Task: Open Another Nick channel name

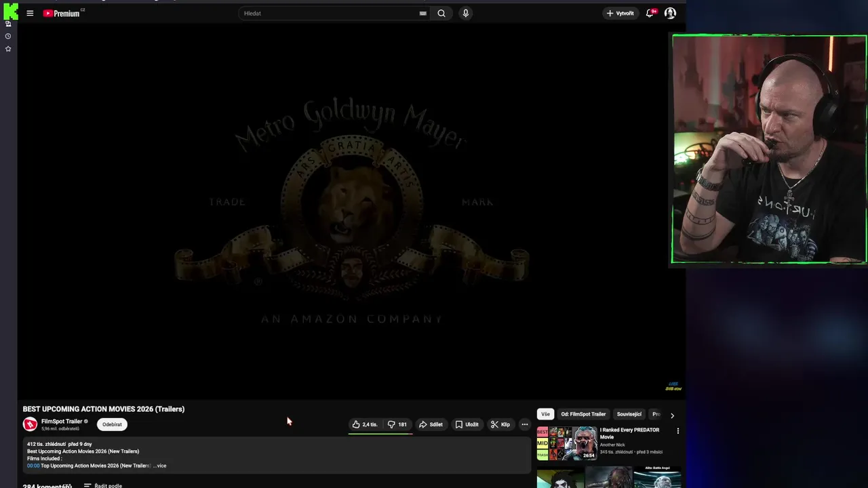Action: click(612, 445)
